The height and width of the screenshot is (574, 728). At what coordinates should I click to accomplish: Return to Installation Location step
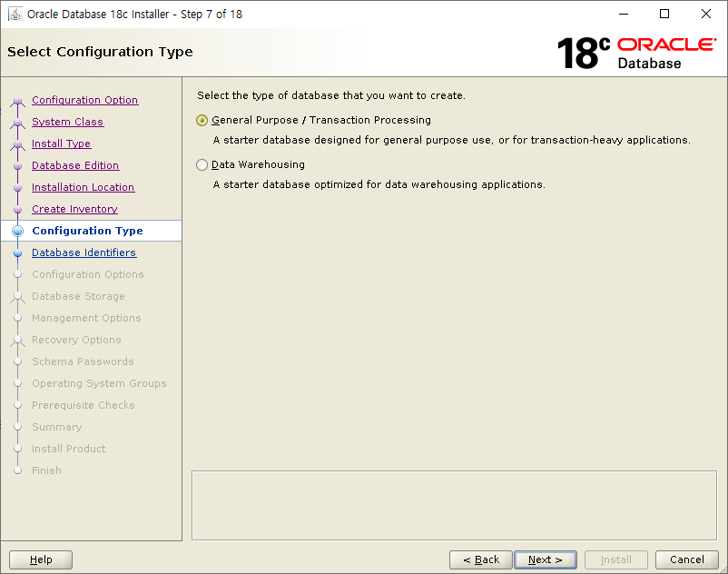point(84,187)
